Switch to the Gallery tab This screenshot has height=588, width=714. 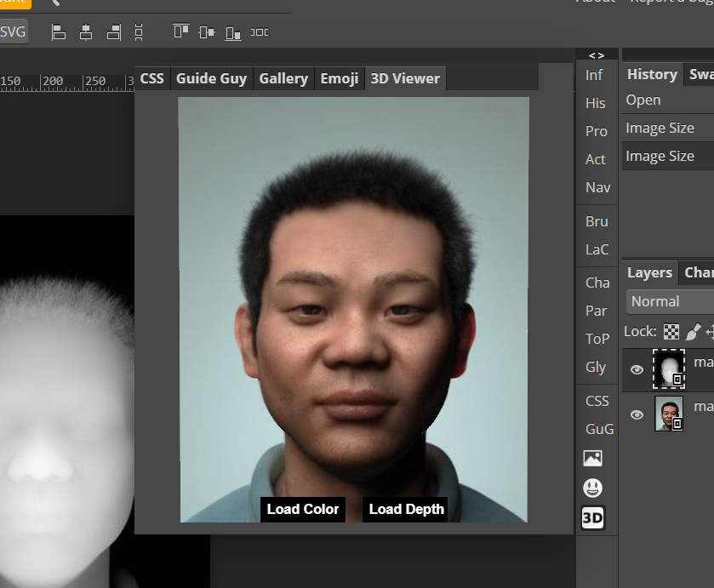click(283, 78)
